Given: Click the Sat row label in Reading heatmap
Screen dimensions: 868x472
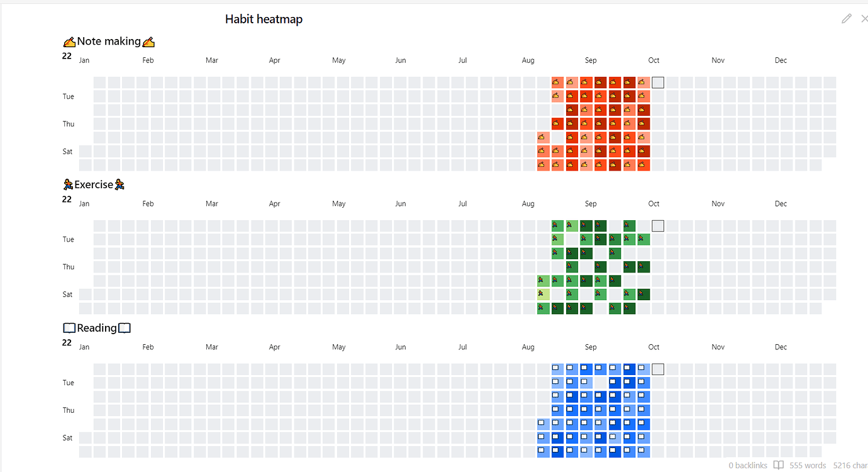Looking at the screenshot, I should click(67, 438).
